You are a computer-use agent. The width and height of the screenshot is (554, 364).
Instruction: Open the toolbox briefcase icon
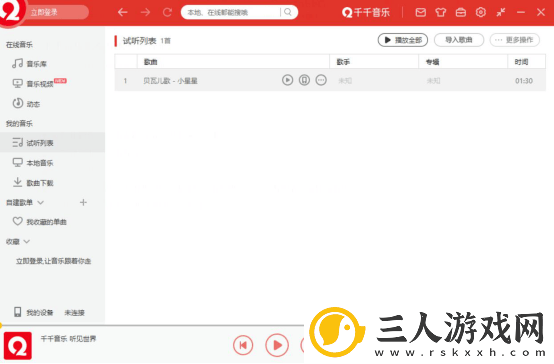click(461, 13)
